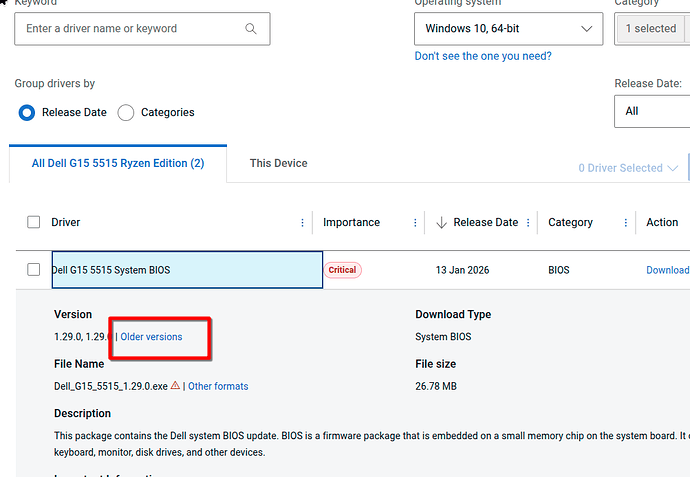Viewport: 690px width, 477px height.
Task: Click the Download link for System BIOS
Action: [x=667, y=270]
